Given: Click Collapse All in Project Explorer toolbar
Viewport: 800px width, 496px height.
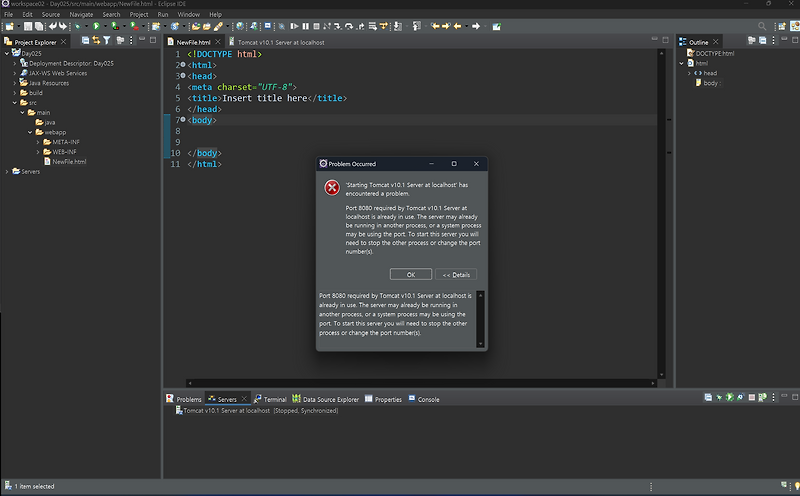Looking at the screenshot, I should [85, 41].
